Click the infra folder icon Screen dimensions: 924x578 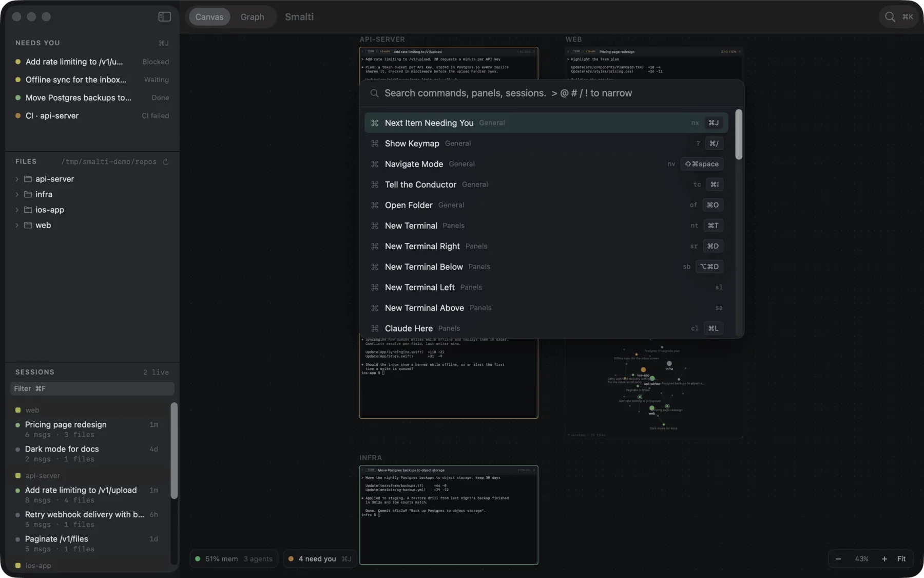28,194
